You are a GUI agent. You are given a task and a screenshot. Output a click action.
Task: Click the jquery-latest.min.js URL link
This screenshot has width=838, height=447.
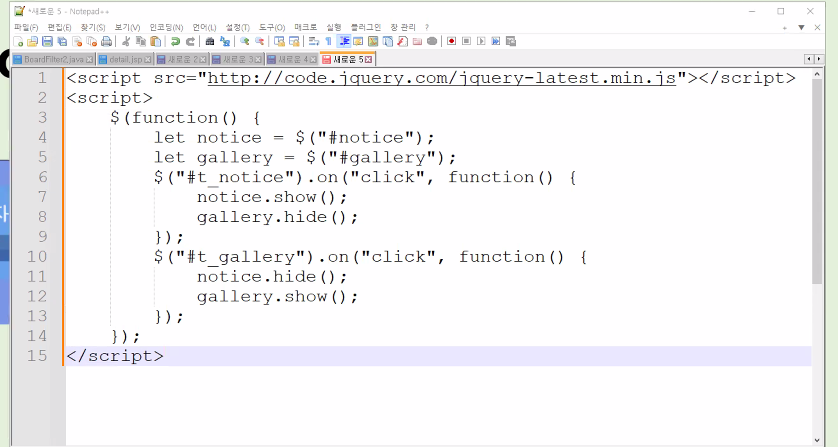(441, 78)
